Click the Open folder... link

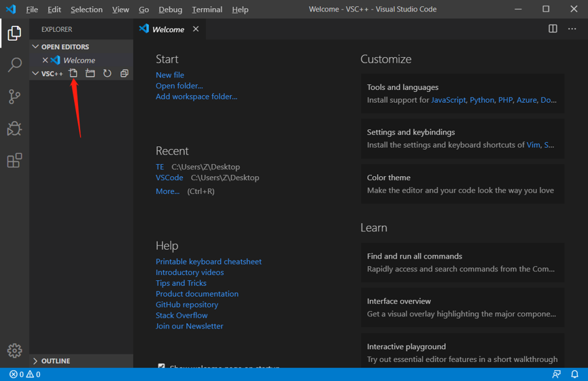coord(179,86)
